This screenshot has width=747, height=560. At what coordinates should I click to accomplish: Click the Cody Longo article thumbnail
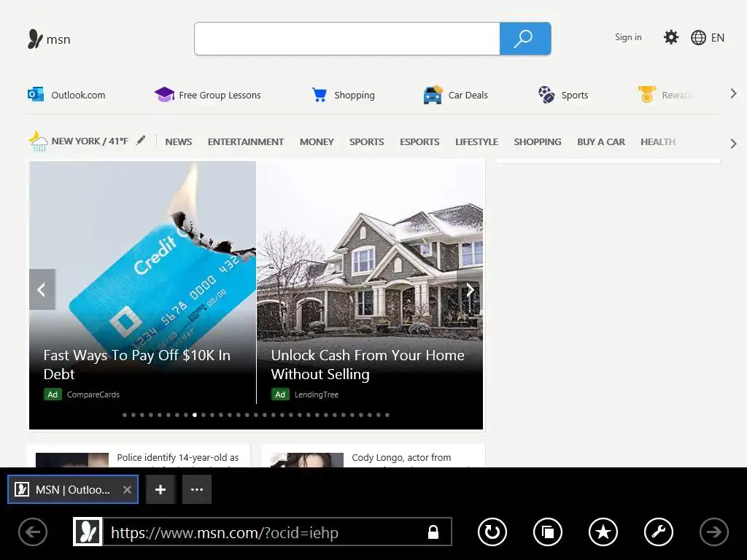pos(307,460)
